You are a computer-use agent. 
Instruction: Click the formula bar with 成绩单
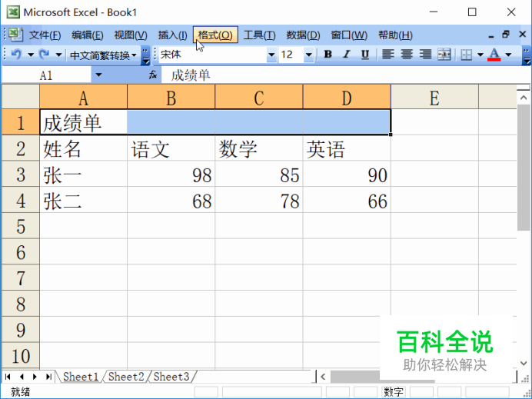click(x=346, y=75)
